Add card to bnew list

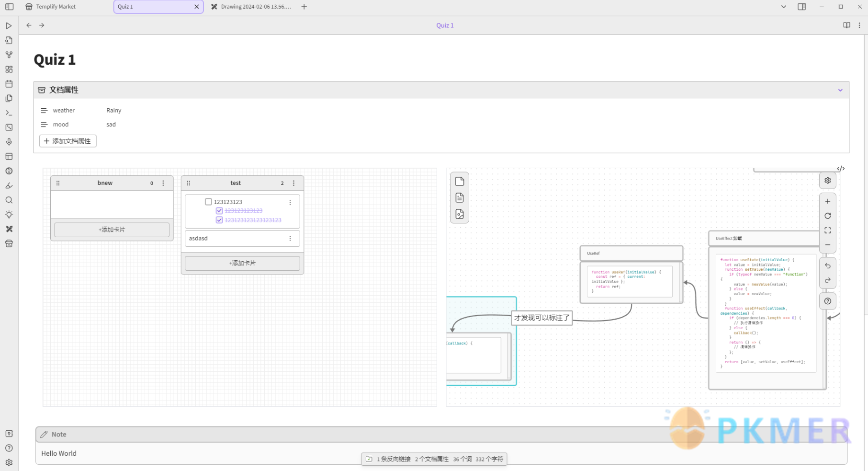point(112,230)
